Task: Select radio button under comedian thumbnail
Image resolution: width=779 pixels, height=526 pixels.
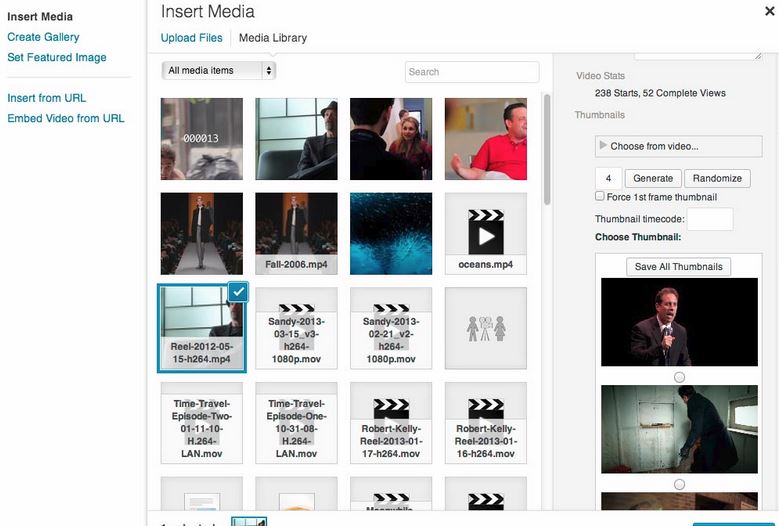Action: click(x=679, y=377)
